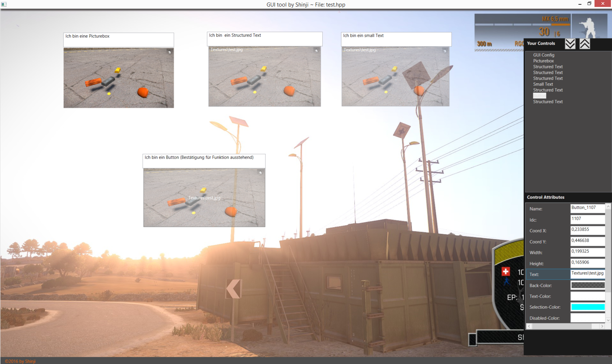612x364 pixels.
Task: Open the white Text-Color swatch
Action: [x=588, y=296]
